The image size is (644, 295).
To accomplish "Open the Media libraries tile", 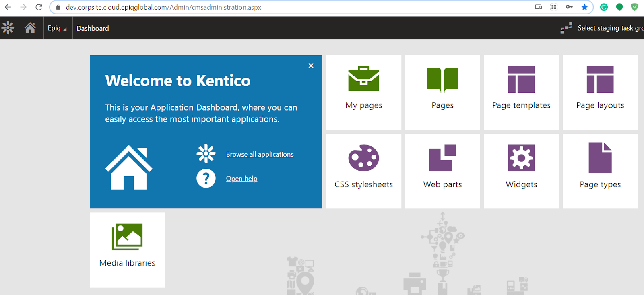I will (127, 250).
